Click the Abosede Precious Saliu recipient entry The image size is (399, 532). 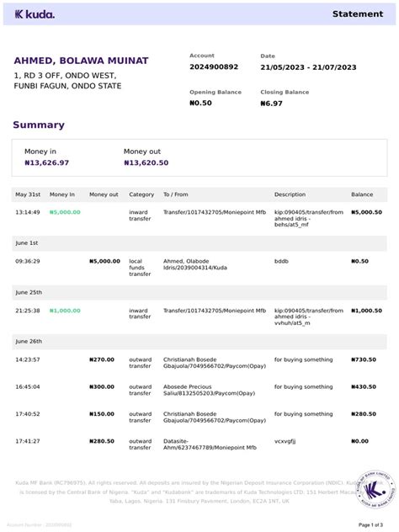(x=209, y=390)
